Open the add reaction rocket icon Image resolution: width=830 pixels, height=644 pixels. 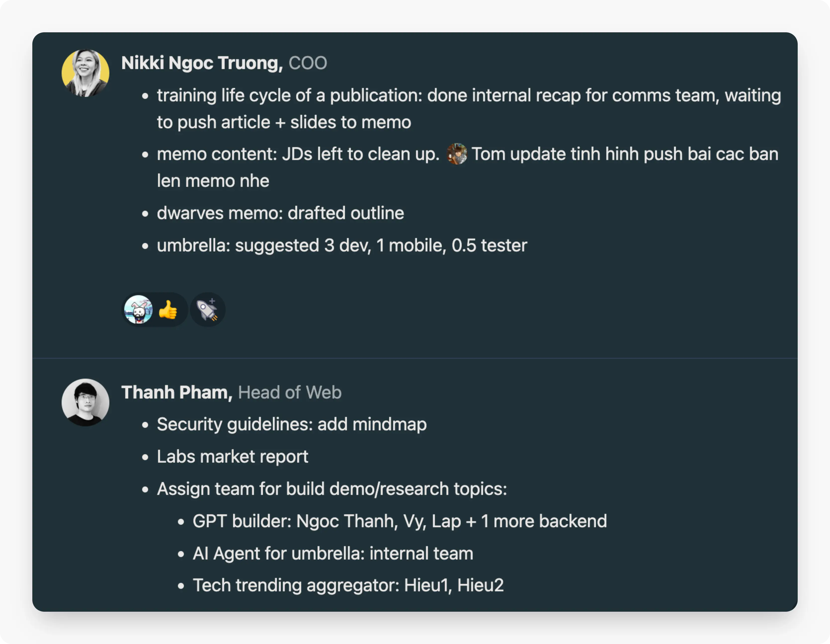tap(207, 310)
